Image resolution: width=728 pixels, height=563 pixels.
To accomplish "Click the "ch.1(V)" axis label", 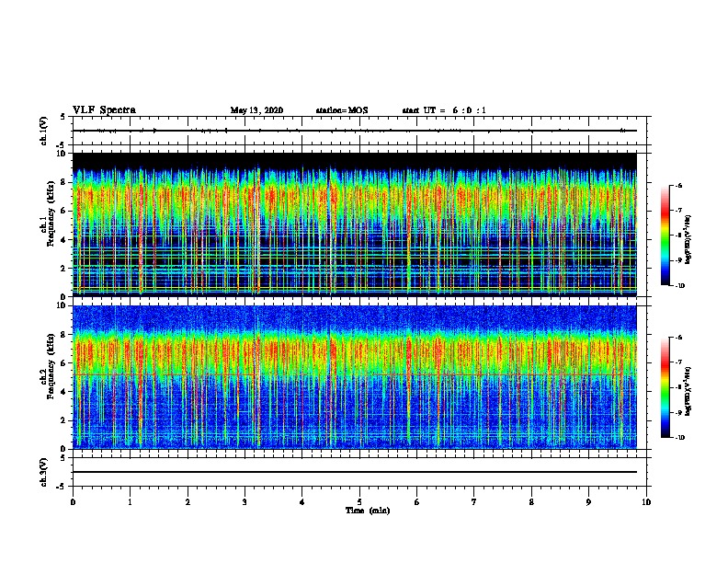I will 43,131.
